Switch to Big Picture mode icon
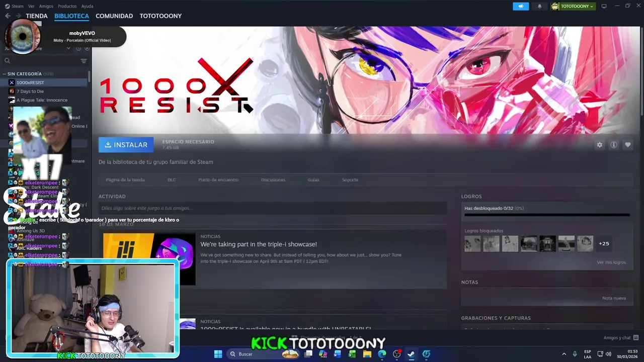The height and width of the screenshot is (362, 644). [x=604, y=6]
